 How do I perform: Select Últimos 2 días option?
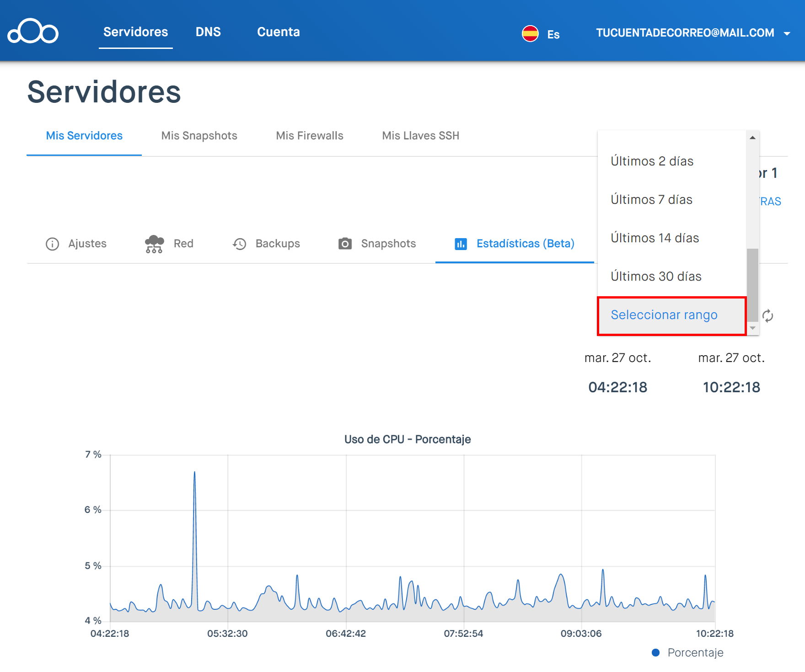(x=672, y=161)
